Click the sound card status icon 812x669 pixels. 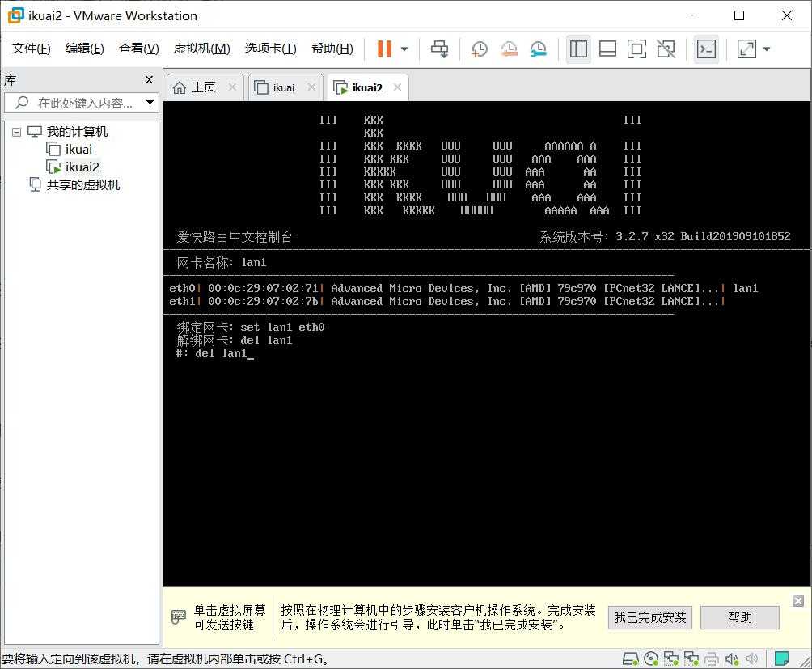[x=732, y=659]
